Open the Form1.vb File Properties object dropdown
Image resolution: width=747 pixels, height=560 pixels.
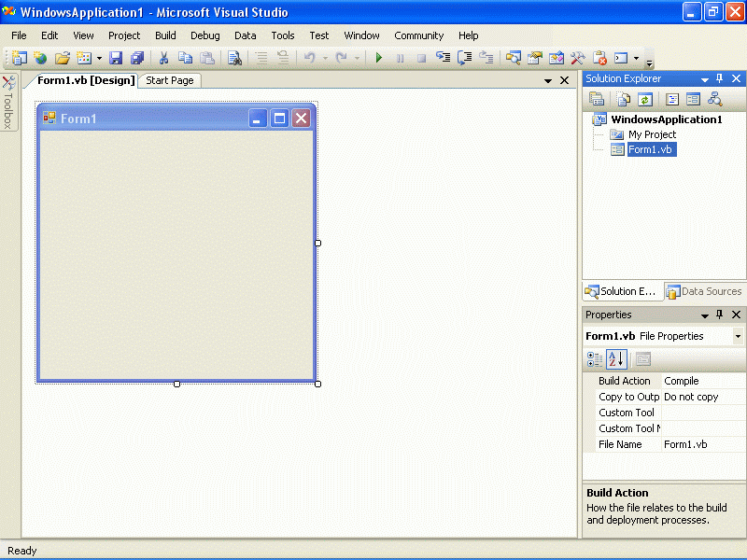coord(738,336)
